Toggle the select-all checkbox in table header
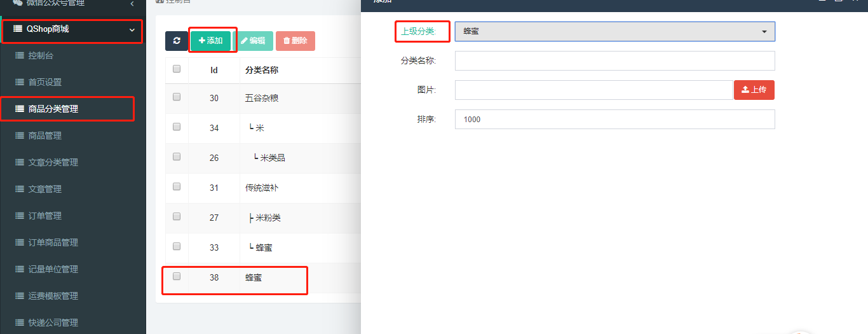This screenshot has height=334, width=868. 177,69
